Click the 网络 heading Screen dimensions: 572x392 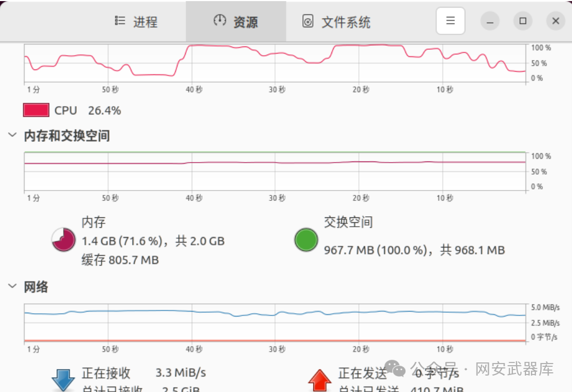pos(36,287)
